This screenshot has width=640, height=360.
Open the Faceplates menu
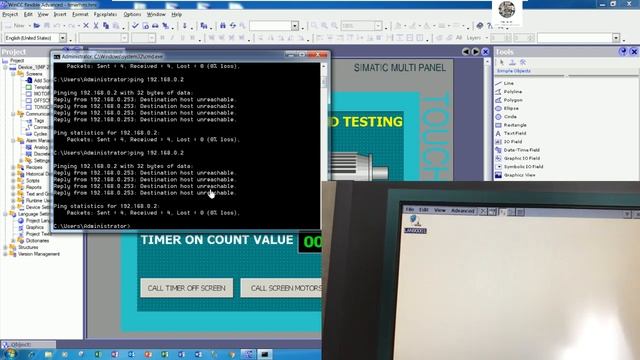tap(105, 14)
